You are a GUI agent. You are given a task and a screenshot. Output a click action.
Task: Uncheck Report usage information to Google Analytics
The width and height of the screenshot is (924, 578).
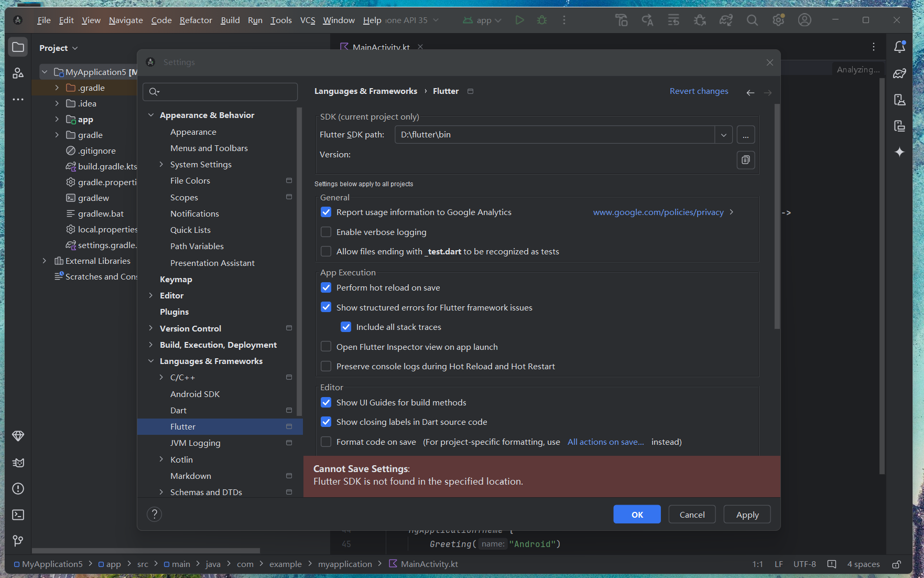point(326,212)
